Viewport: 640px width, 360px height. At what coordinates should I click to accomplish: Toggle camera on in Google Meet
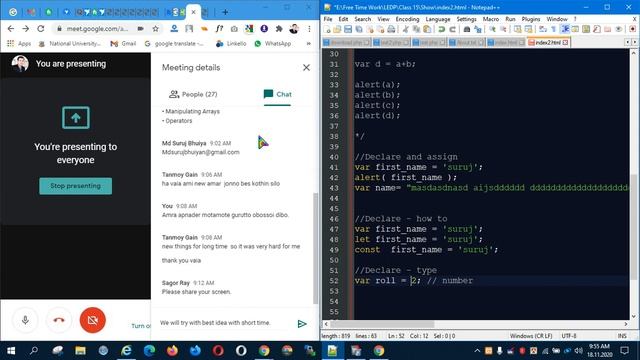93,320
